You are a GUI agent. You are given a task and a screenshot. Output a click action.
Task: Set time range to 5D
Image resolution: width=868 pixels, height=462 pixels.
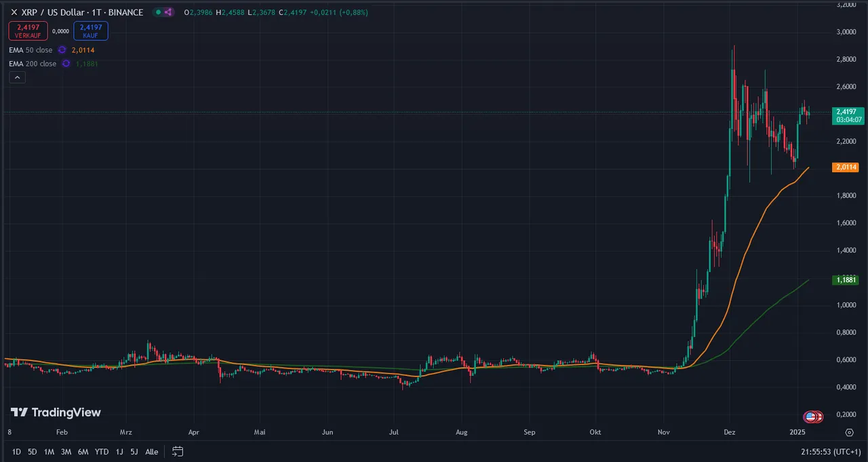point(33,452)
